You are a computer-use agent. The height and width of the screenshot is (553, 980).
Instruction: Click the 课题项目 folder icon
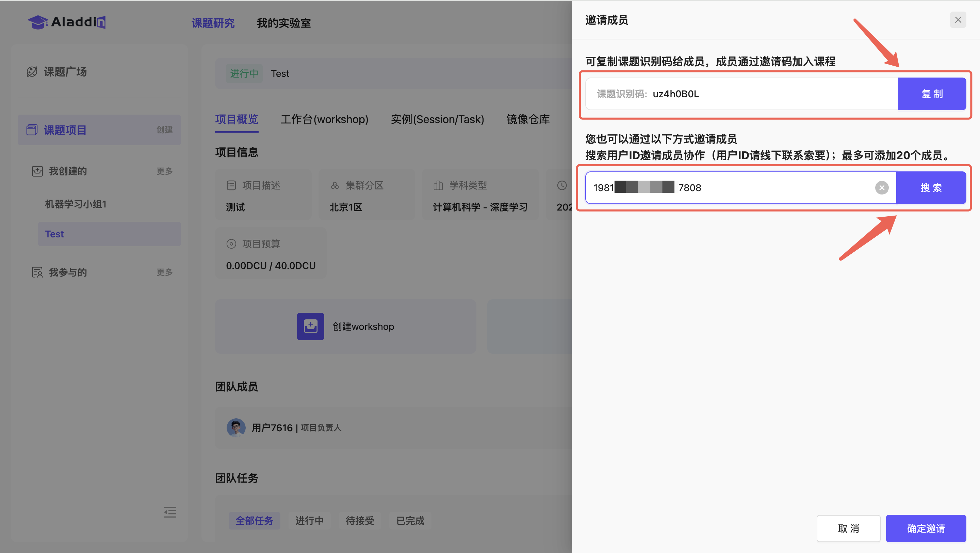(x=32, y=130)
